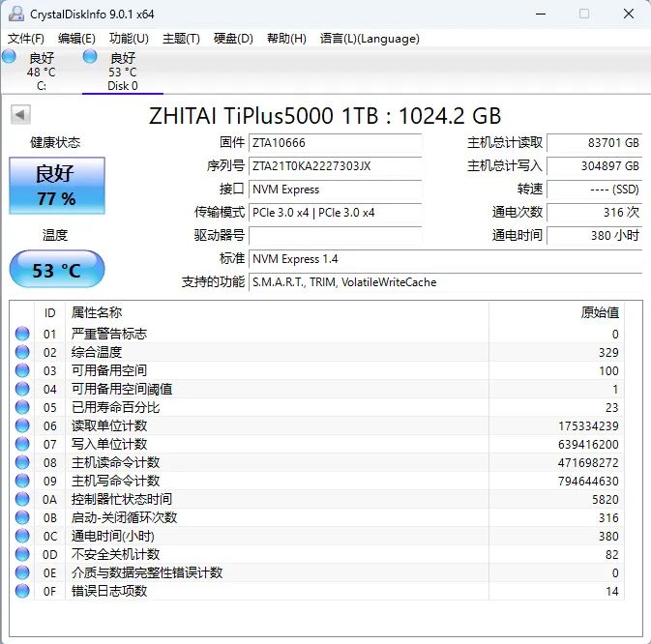Click the 支持的功能 field with S.M.A.R.T., TRIM
The image size is (651, 644).
446,282
